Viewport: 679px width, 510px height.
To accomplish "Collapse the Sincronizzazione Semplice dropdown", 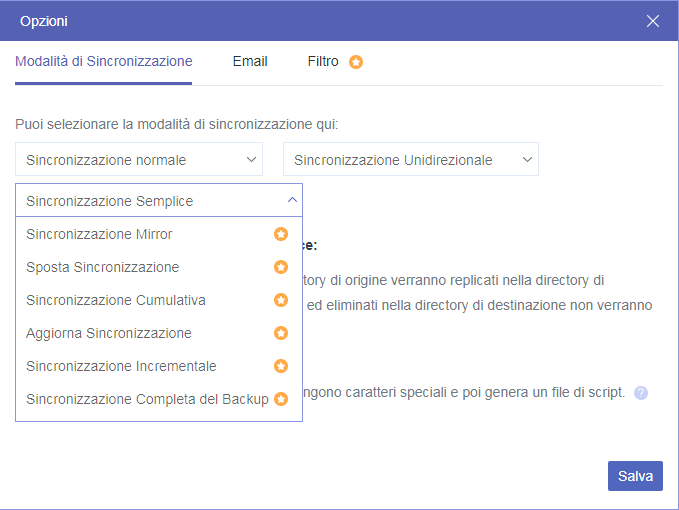I will (x=159, y=201).
